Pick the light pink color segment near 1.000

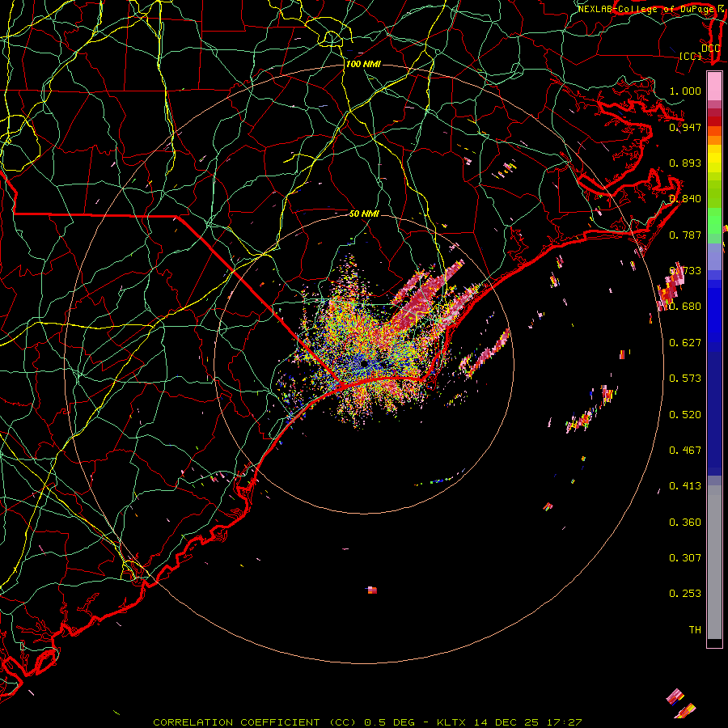tap(714, 87)
